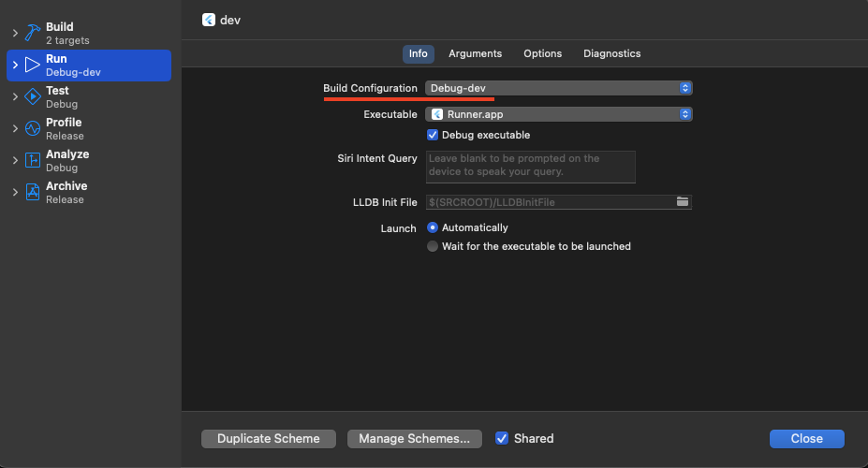Image resolution: width=868 pixels, height=468 pixels.
Task: Click the Profile waveform icon
Action: coord(33,129)
